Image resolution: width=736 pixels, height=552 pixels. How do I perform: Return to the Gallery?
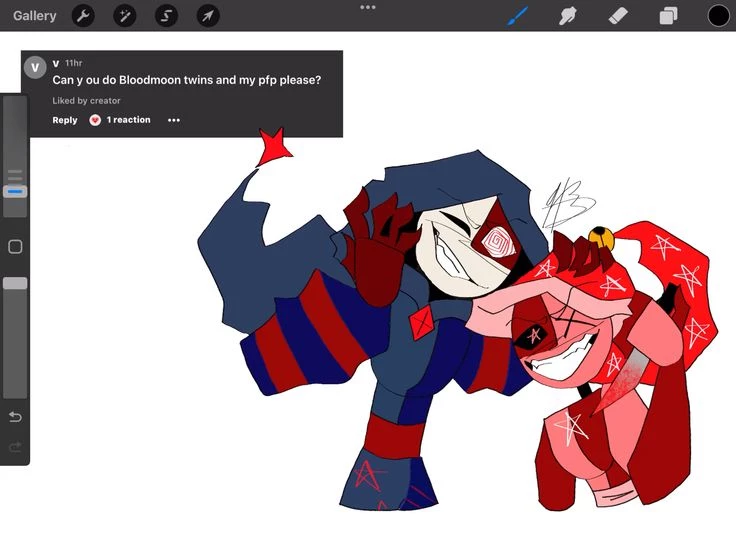coord(35,16)
